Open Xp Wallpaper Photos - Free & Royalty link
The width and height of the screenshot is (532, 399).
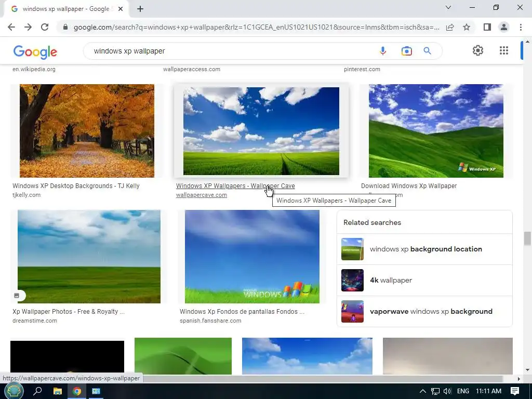(x=69, y=312)
